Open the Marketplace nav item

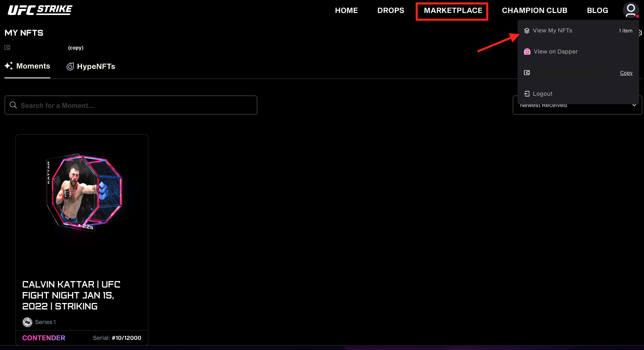pos(453,11)
